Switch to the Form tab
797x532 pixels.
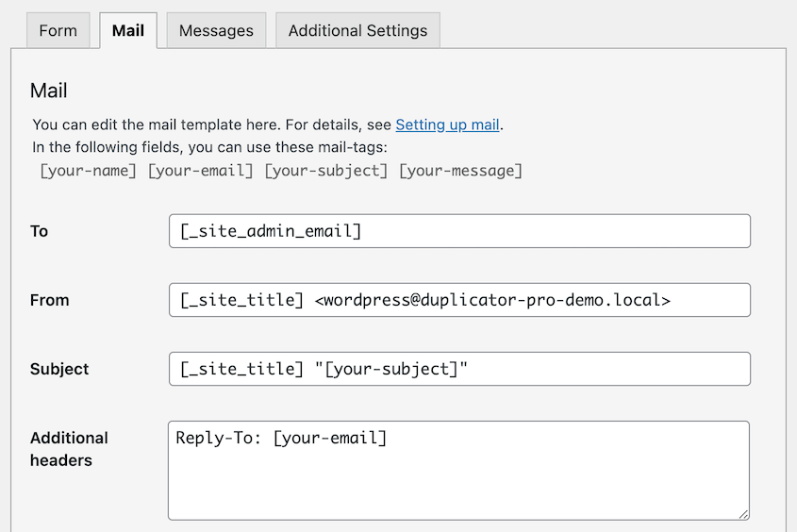point(58,30)
